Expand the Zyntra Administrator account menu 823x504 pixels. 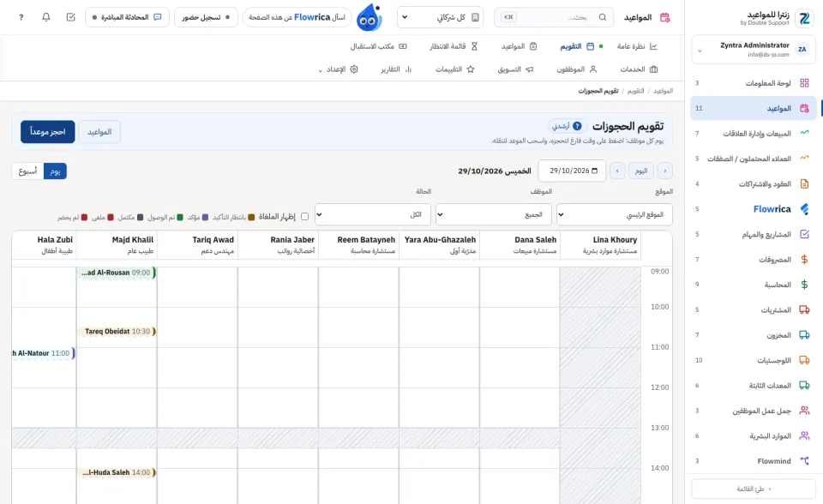coord(753,50)
